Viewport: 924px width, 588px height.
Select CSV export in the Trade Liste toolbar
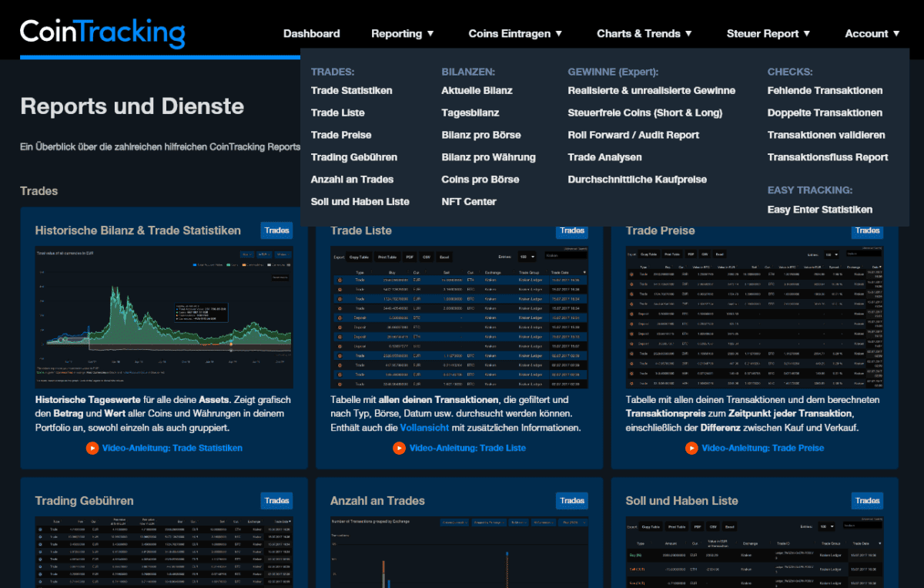(427, 257)
